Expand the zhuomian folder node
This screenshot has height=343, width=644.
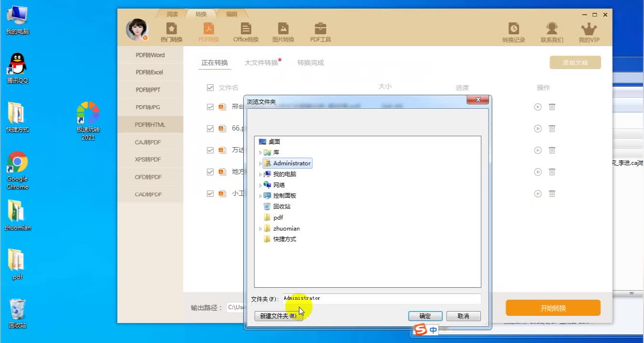coord(260,228)
